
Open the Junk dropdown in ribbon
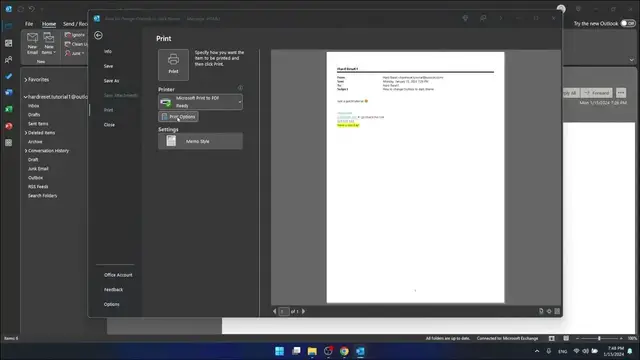pos(75,53)
